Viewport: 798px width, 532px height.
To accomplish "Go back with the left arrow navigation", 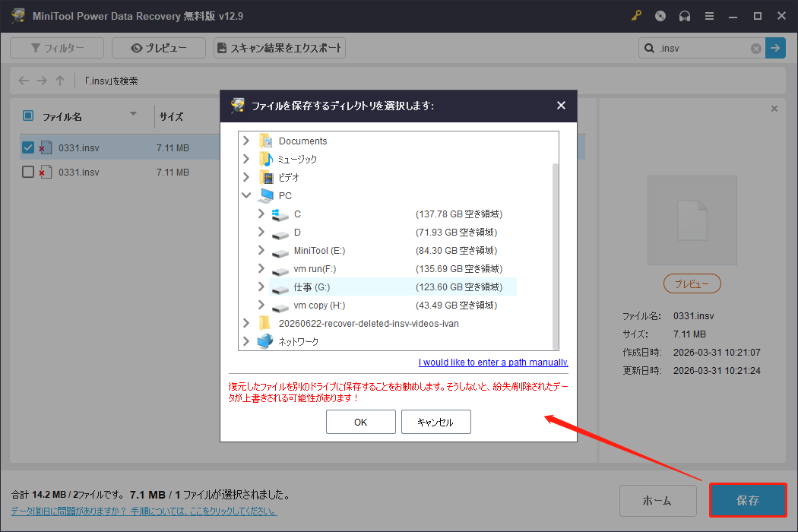I will point(24,81).
